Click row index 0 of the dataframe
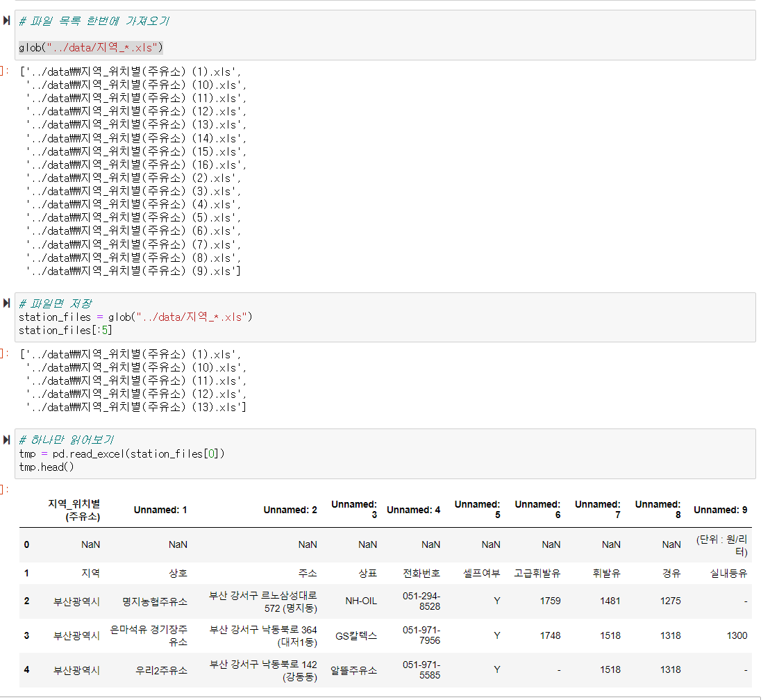The width and height of the screenshot is (770, 700). click(x=26, y=544)
